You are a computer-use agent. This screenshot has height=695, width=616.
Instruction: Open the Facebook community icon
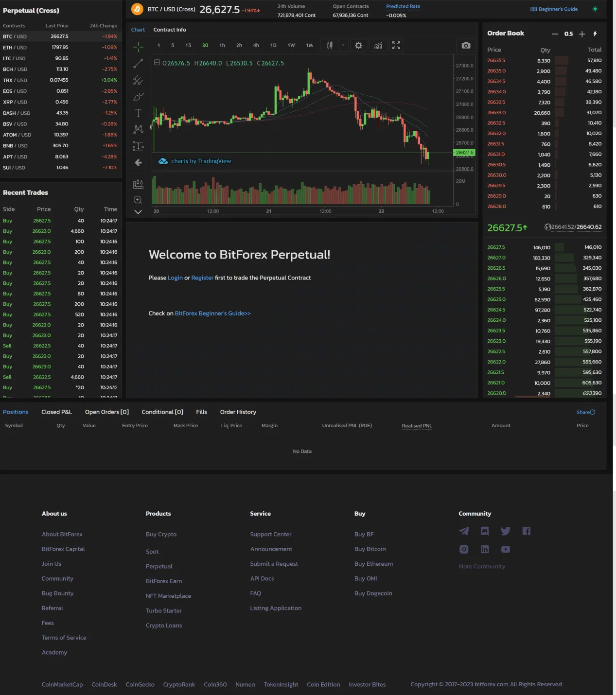527,531
